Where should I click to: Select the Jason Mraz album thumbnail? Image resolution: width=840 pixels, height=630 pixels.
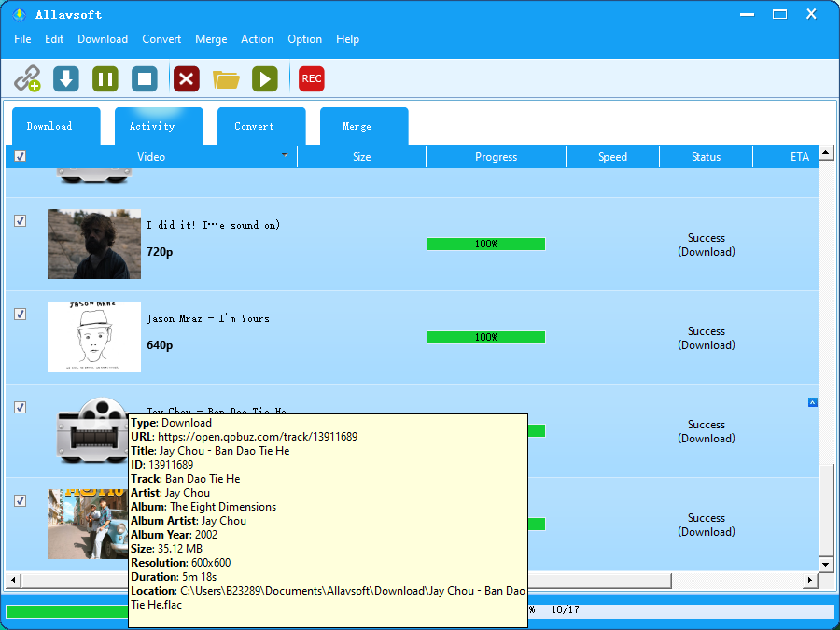click(94, 337)
